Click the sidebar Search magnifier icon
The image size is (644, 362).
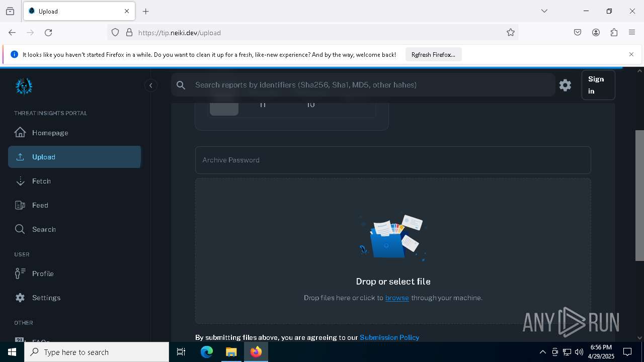point(20,229)
